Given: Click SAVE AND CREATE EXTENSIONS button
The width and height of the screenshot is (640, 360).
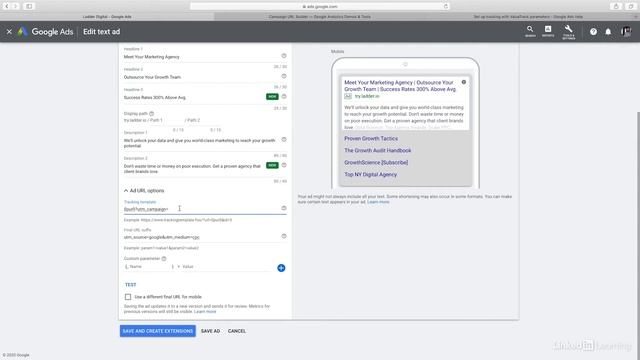Looking at the screenshot, I should pos(158,331).
